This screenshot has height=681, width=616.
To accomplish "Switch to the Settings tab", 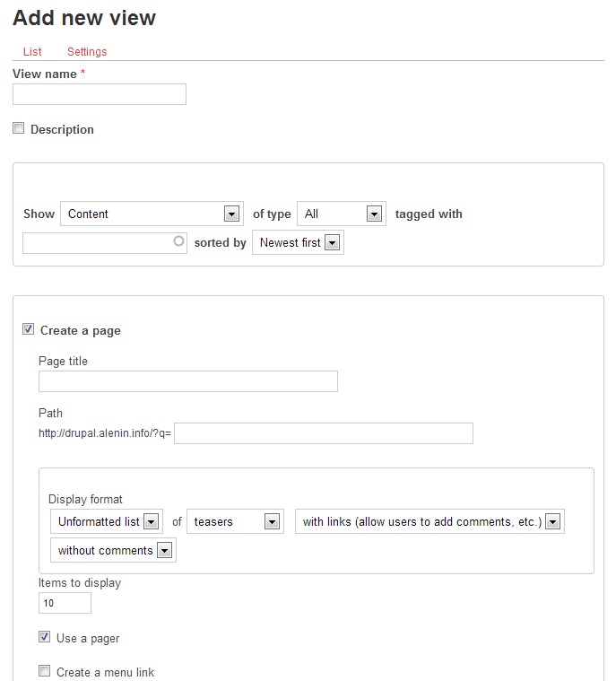I will (x=87, y=52).
